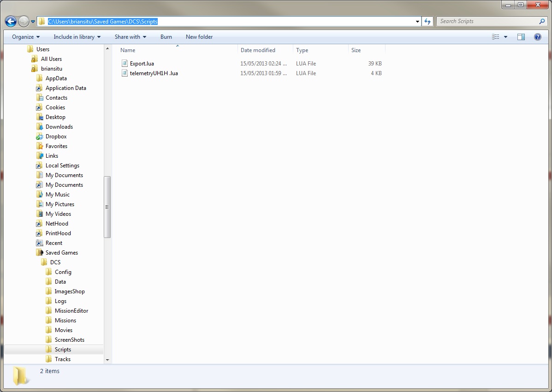Open the Data folder
The height and width of the screenshot is (392, 552).
pyautogui.click(x=60, y=282)
